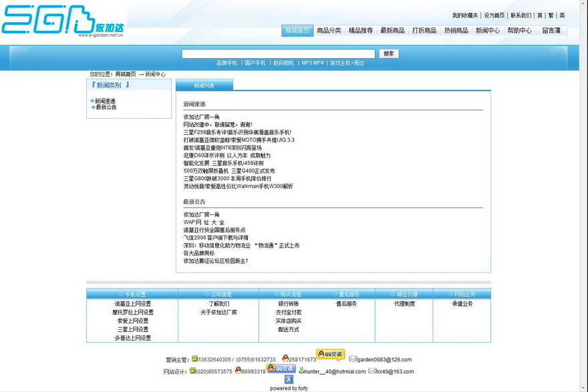Click the arrow bullet beside 新闻速递 in sidebar
This screenshot has width=588, height=392.
(x=92, y=101)
